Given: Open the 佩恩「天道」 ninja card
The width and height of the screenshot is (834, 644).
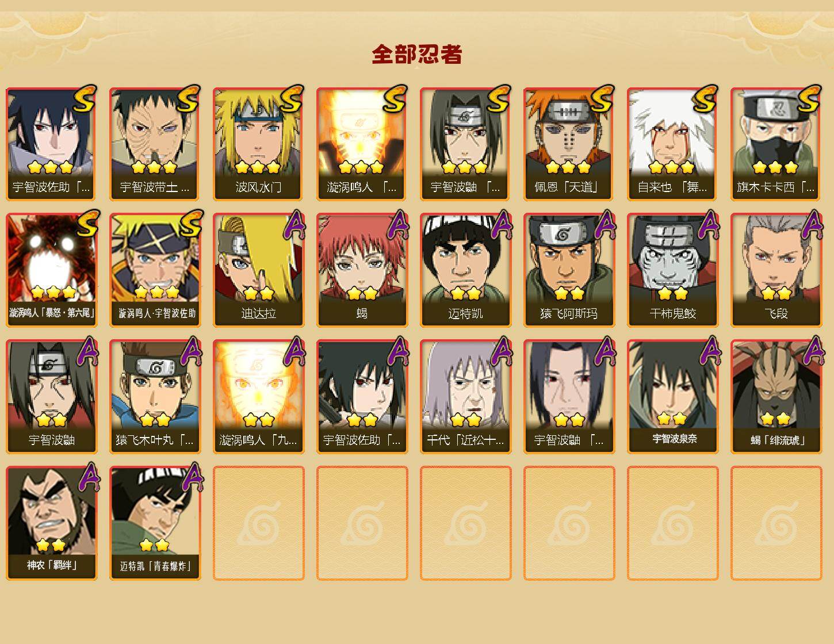Looking at the screenshot, I should [569, 144].
